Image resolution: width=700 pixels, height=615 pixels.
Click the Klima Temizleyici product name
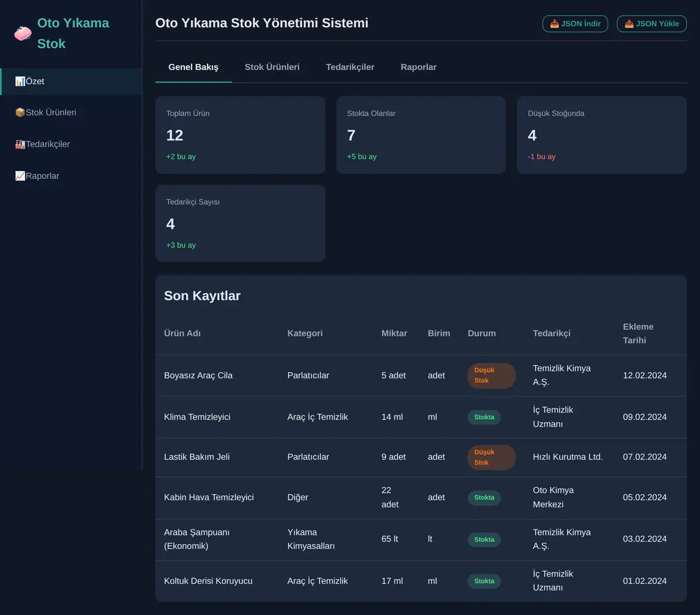197,417
